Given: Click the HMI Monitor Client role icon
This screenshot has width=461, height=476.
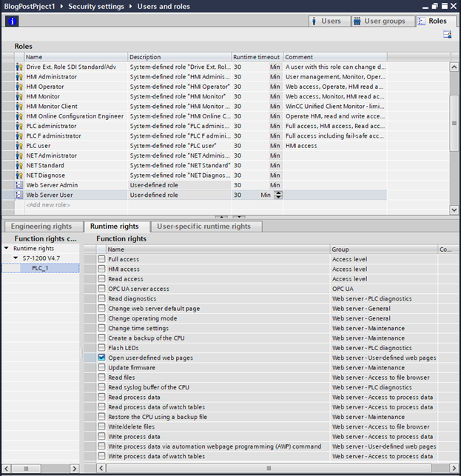Looking at the screenshot, I should coord(18,106).
